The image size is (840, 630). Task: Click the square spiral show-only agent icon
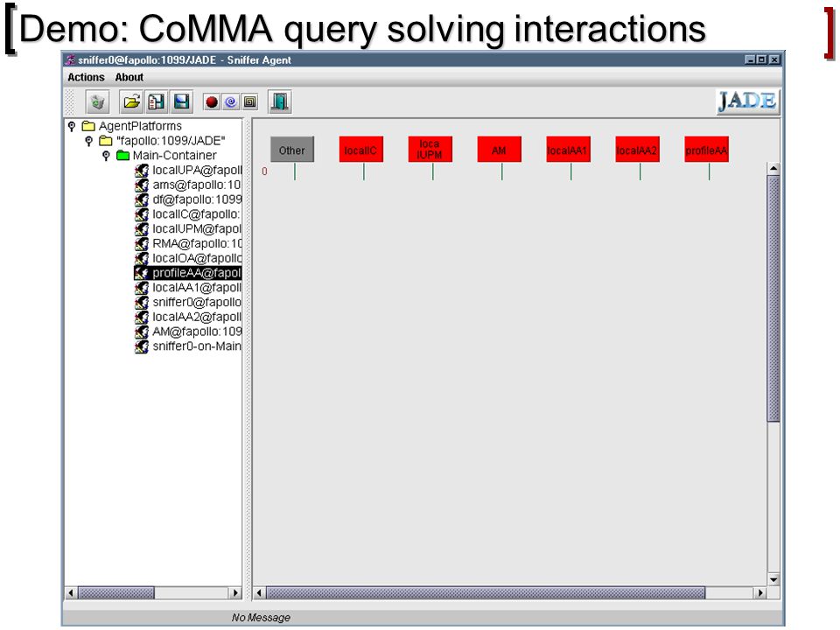point(249,101)
